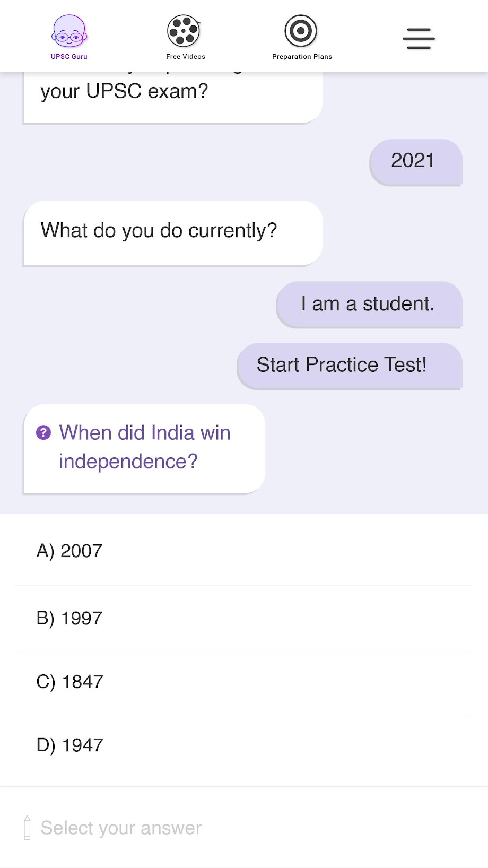Select answer option D) 1947
Screen dimensions: 488x868
pyautogui.click(x=244, y=745)
